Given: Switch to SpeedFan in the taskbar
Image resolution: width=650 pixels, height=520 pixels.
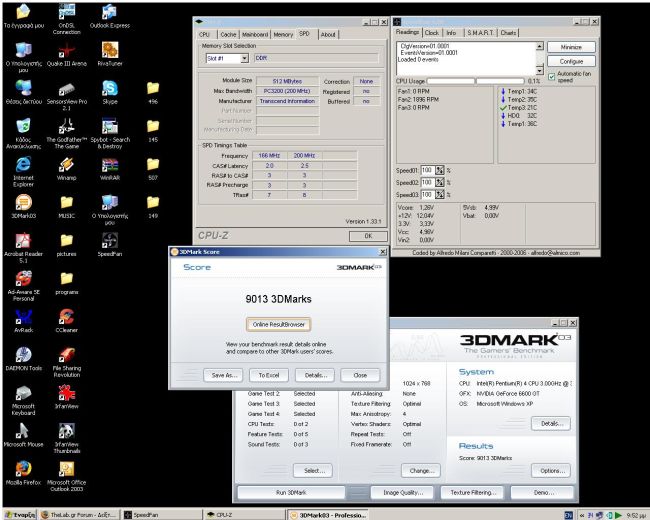Looking at the screenshot, I should (162, 515).
